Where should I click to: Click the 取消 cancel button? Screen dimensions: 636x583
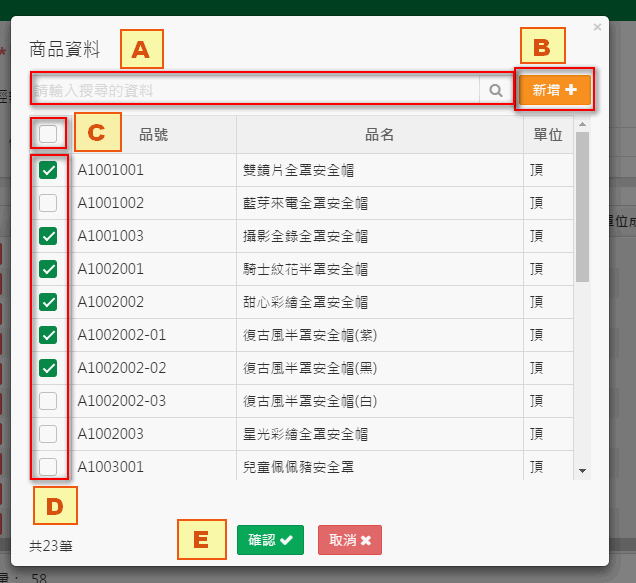[x=350, y=540]
